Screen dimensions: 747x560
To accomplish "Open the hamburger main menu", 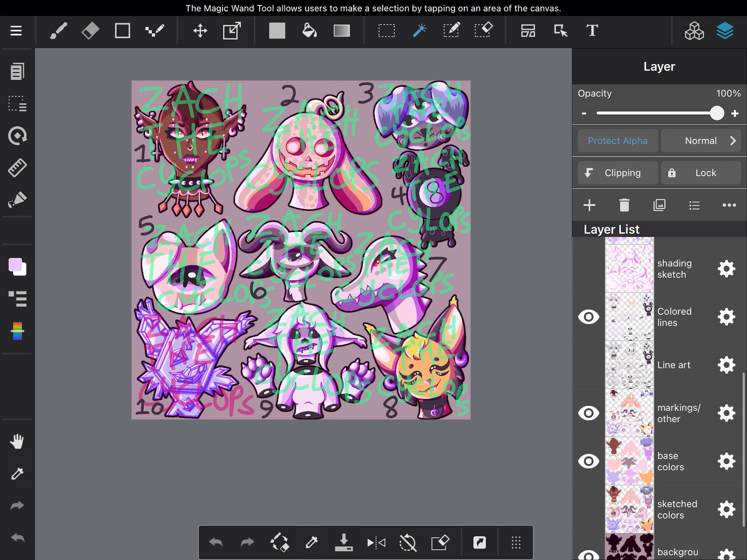I will (x=16, y=31).
